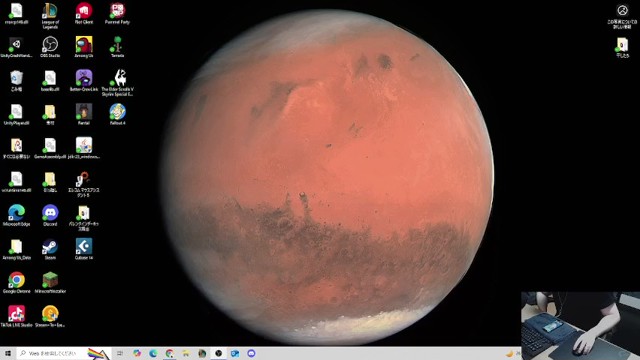Select the OBS Studio desktop icon
This screenshot has height=360, width=640.
(x=50, y=47)
